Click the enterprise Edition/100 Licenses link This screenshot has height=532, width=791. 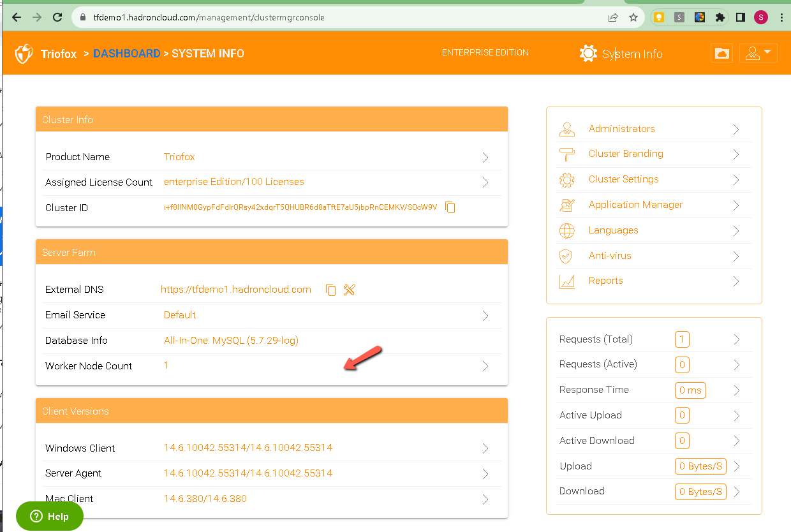tap(234, 182)
